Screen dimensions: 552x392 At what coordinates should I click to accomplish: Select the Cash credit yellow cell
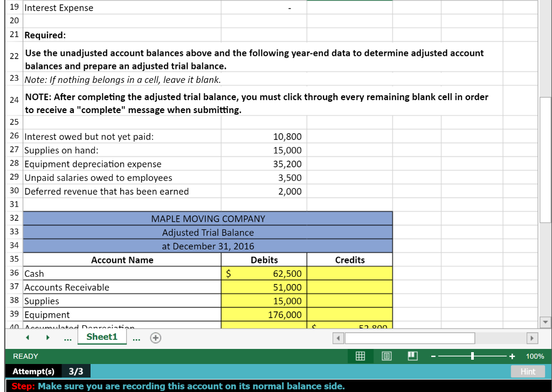click(349, 274)
